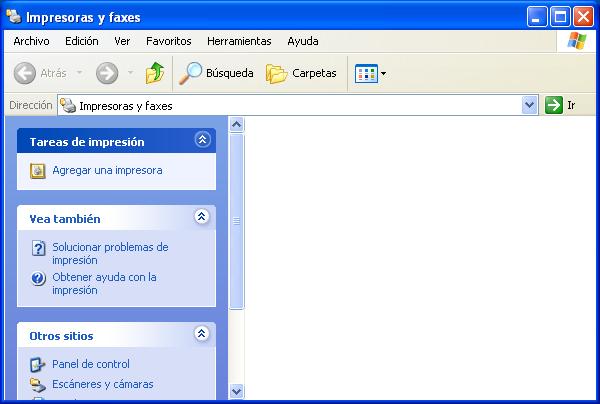Collapse the Otros sitios section
Screen dimensions: 600x404
(202, 335)
